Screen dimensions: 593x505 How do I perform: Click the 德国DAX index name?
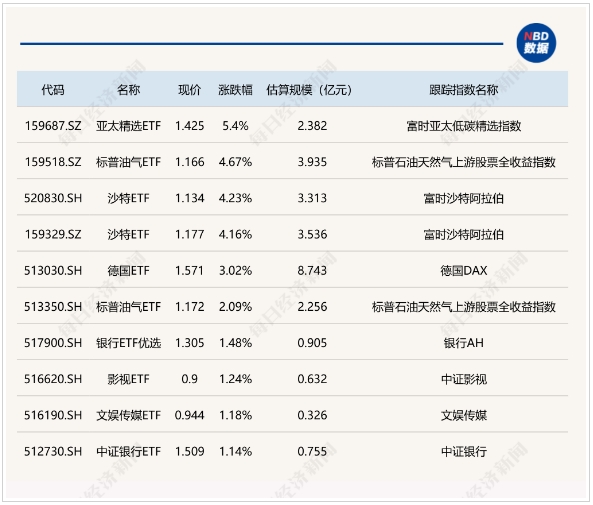464,270
